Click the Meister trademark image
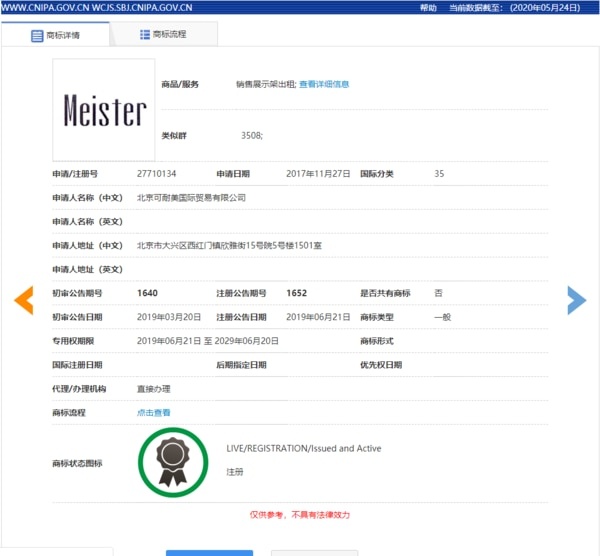 [104, 110]
